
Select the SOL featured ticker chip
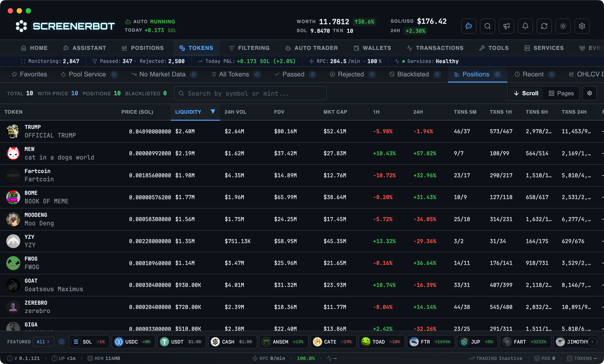pos(89,342)
